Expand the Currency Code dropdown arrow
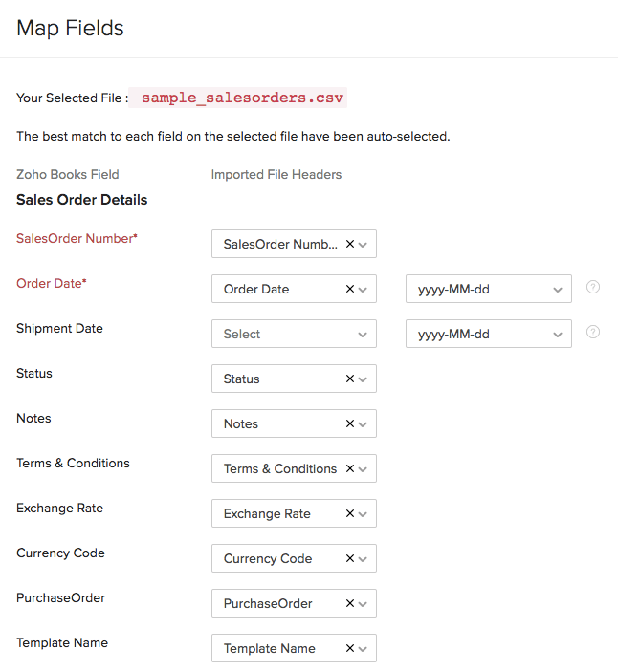 [x=364, y=559]
